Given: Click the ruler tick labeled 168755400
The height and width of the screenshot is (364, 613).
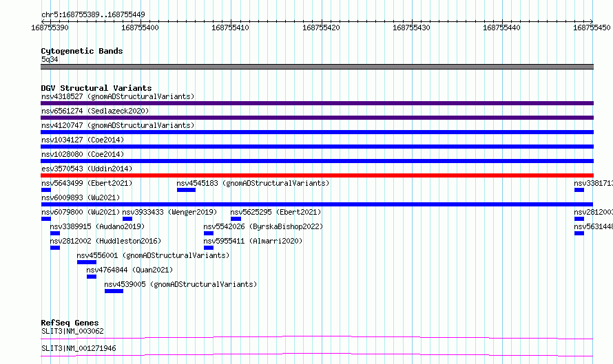Looking at the screenshot, I should click(x=140, y=28).
